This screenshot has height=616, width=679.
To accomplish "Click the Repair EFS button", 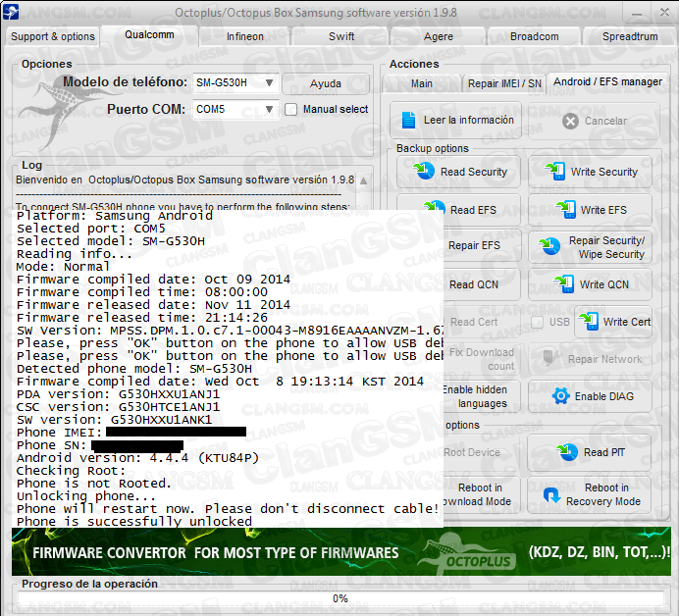I will pyautogui.click(x=474, y=245).
